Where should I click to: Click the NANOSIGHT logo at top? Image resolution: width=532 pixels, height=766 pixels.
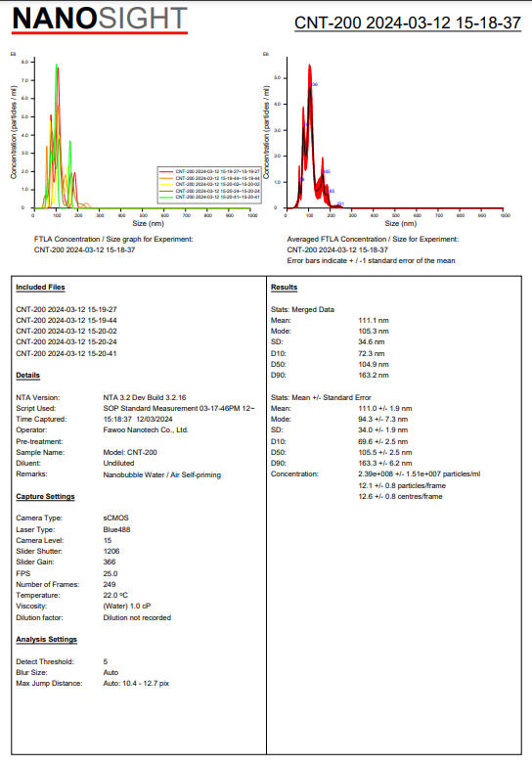[x=100, y=20]
